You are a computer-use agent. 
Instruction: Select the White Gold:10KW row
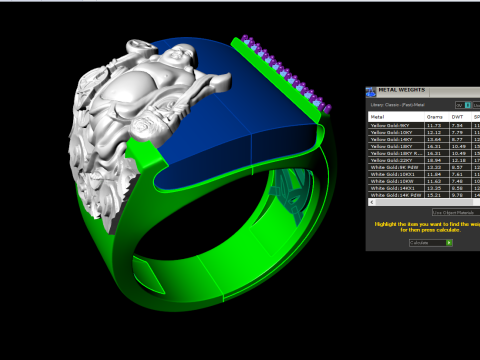point(424,181)
